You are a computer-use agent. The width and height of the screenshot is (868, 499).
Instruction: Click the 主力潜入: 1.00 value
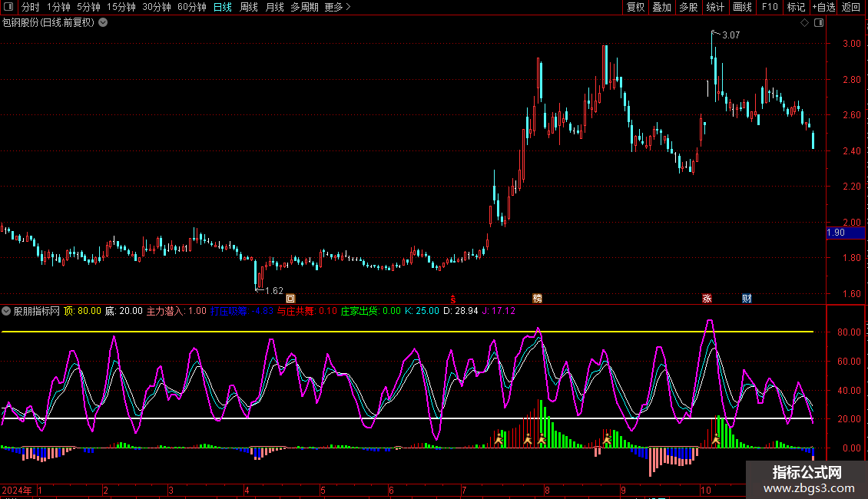tap(176, 311)
